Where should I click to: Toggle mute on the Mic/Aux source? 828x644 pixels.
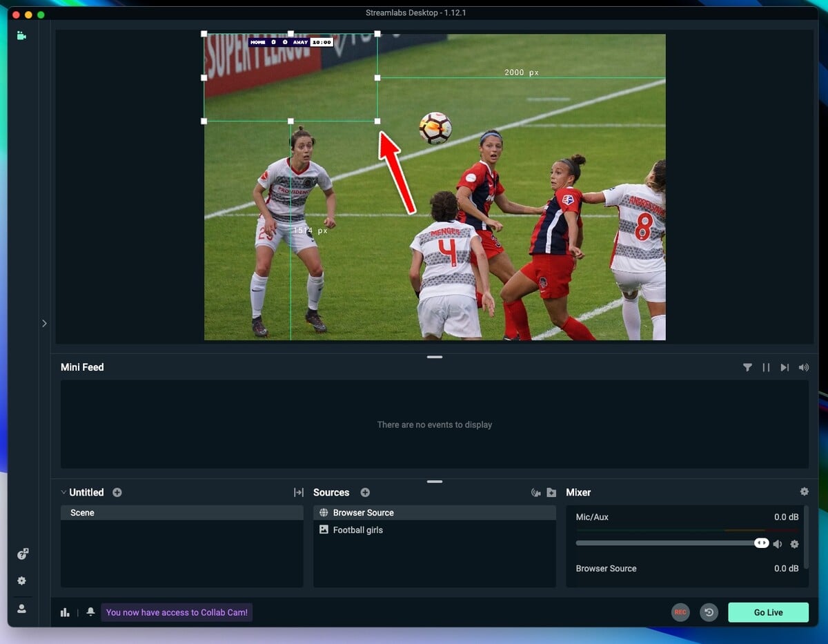[778, 544]
